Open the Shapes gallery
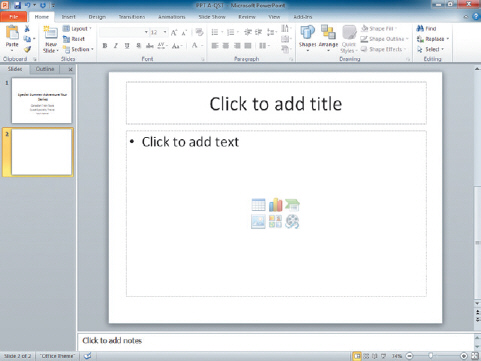Viewport: 481px width, 361px height. click(x=307, y=37)
